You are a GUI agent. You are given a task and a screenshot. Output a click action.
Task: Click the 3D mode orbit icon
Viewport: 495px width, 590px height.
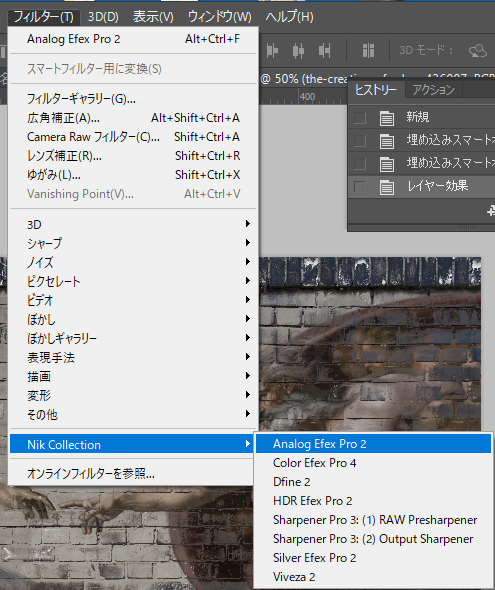478,50
